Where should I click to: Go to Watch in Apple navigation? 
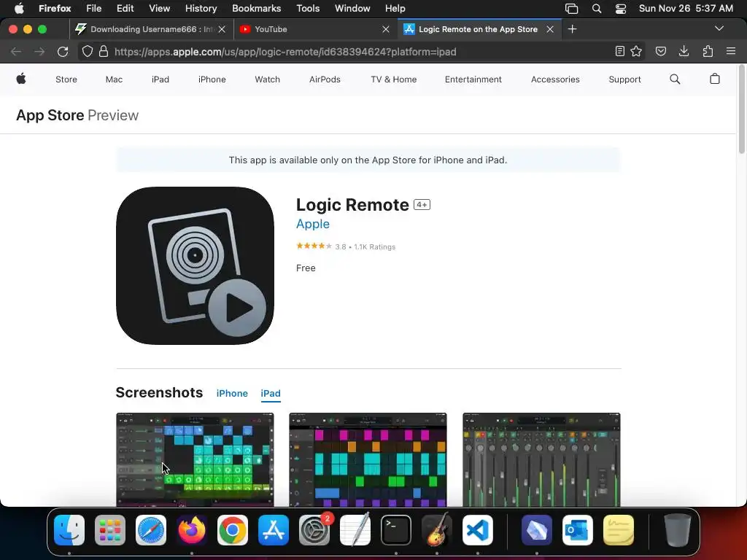tap(267, 79)
